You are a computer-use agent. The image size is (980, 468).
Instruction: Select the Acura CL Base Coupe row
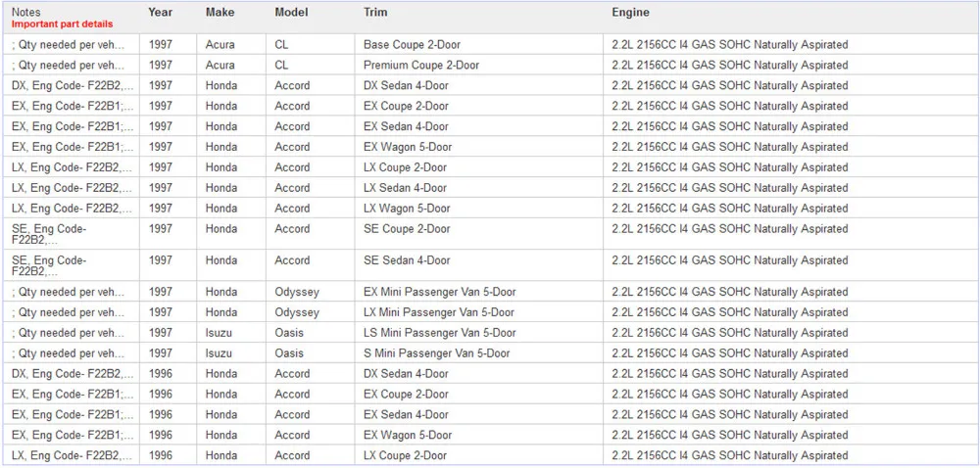[490, 44]
